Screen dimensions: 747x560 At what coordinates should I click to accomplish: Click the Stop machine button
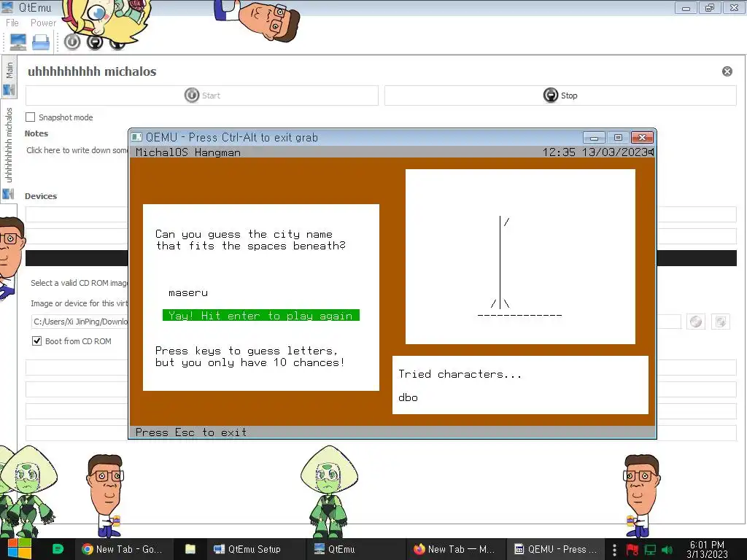tap(560, 96)
